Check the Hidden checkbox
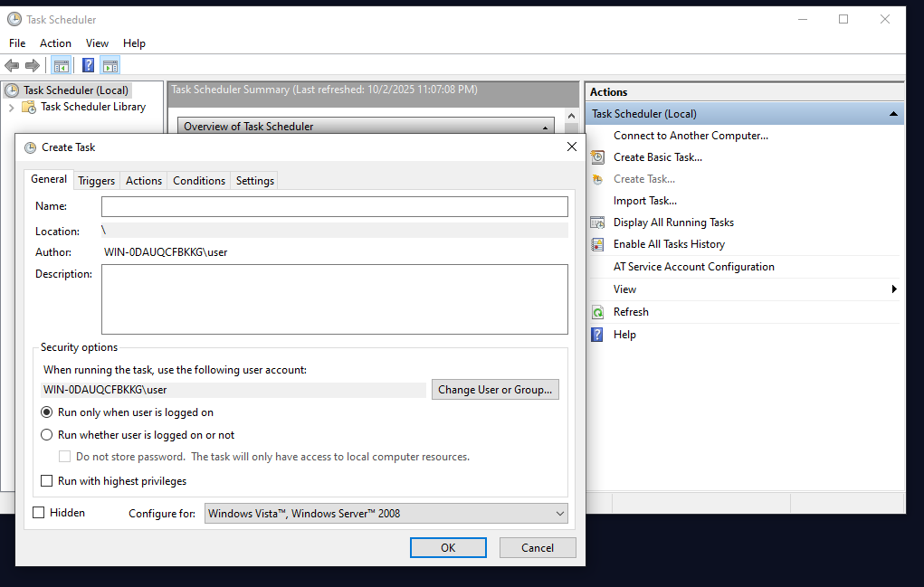Viewport: 924px width, 587px height. click(x=39, y=513)
